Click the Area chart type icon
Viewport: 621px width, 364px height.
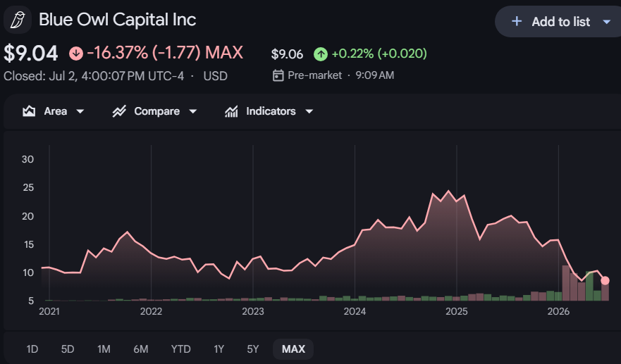pos(29,111)
